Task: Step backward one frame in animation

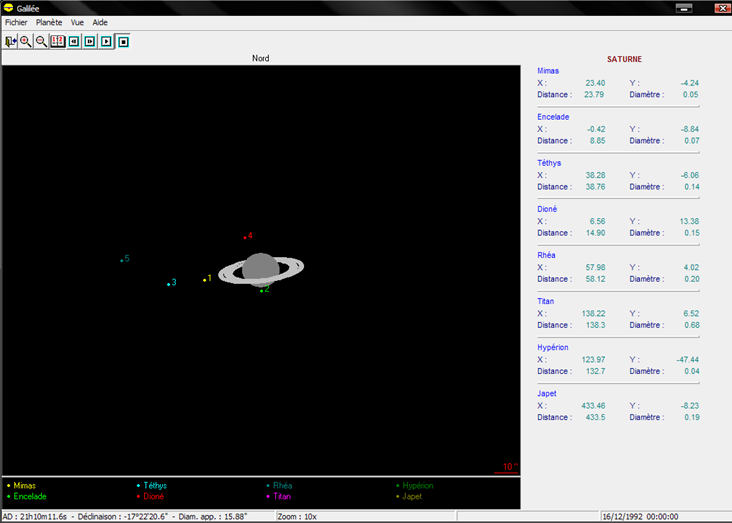Action: (74, 42)
